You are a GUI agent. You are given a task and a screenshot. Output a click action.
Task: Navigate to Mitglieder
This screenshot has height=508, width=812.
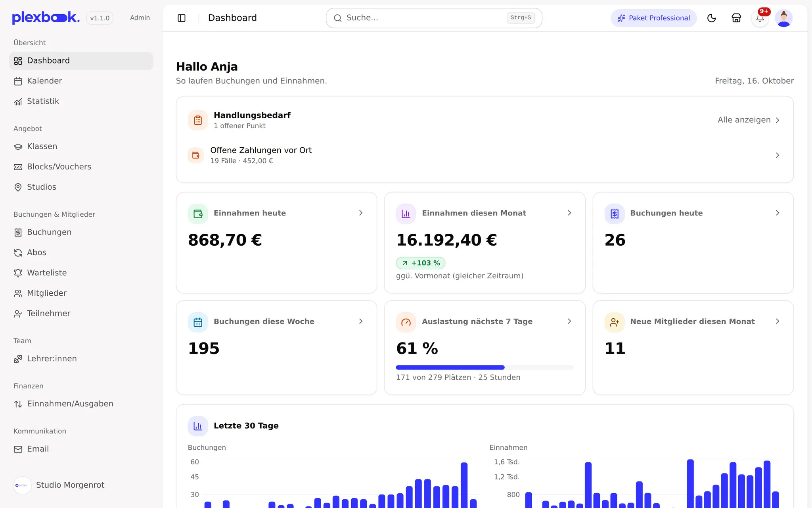pos(81,293)
